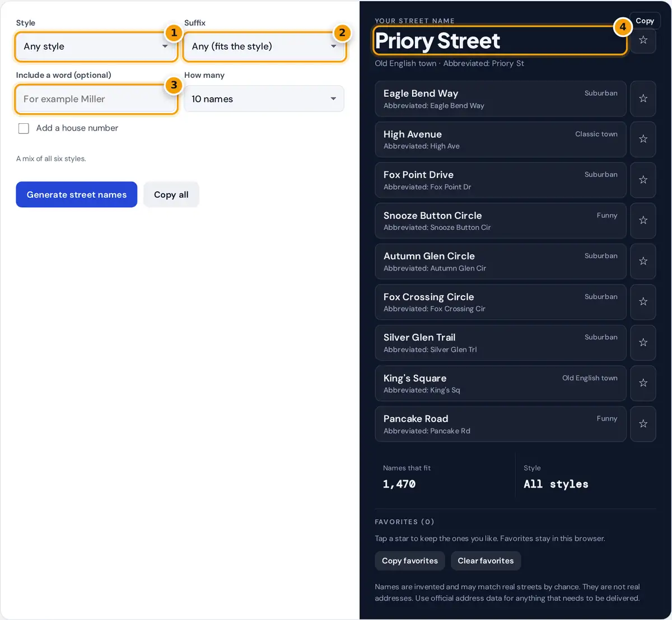This screenshot has height=620, width=672.
Task: Click the Priory Street headline name
Action: pos(437,41)
